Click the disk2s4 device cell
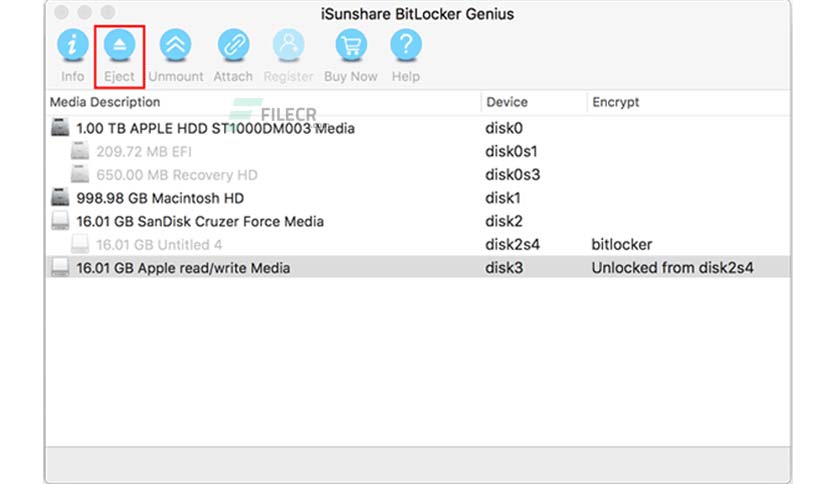The width and height of the screenshot is (836, 484). (512, 245)
